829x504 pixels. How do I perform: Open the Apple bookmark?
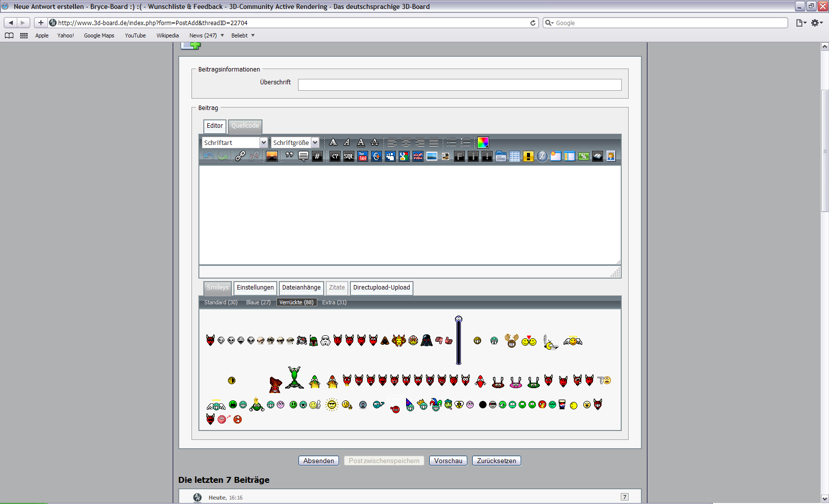[x=42, y=36]
